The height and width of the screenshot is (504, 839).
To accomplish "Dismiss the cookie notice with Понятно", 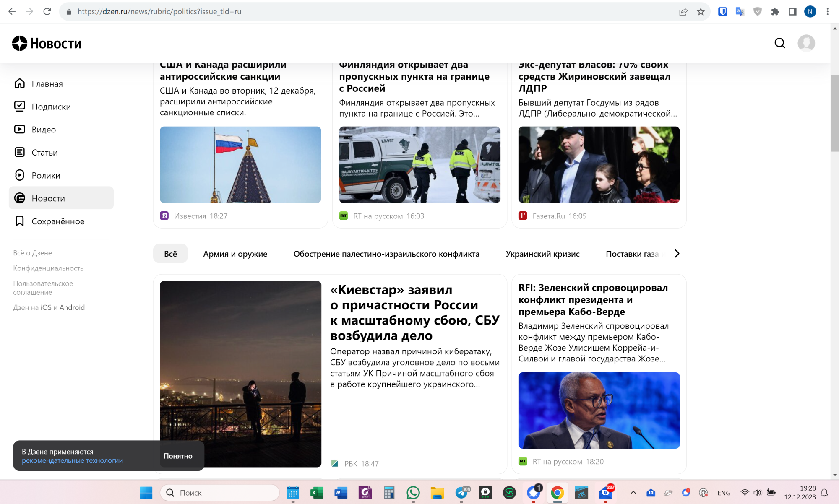I will coord(179,456).
